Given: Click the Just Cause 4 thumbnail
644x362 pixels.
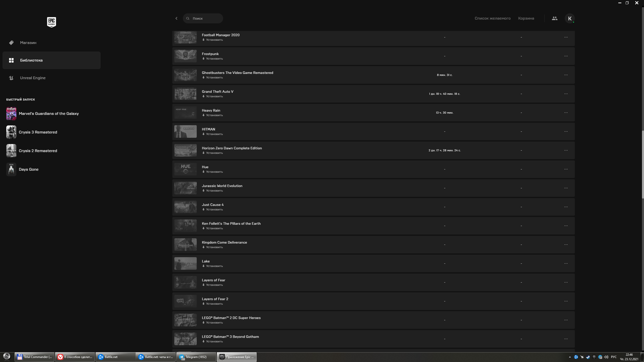Looking at the screenshot, I should coord(185,207).
